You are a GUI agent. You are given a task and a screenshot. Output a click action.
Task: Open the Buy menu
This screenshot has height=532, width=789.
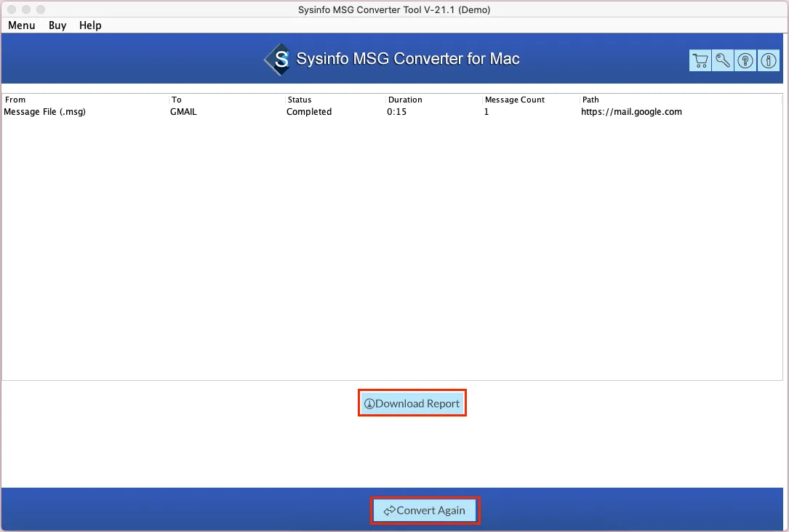[x=57, y=25]
